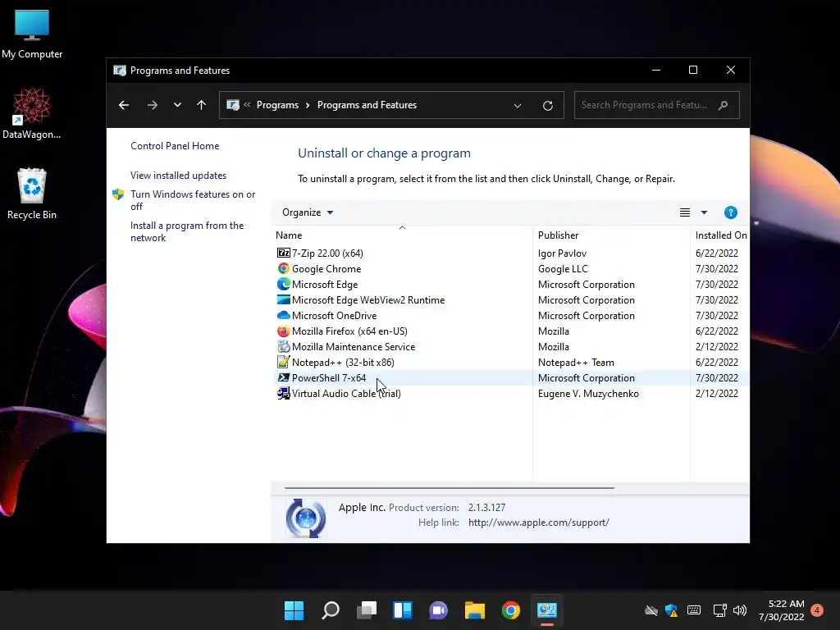
Task: Click the forward navigation arrow
Action: pos(152,105)
